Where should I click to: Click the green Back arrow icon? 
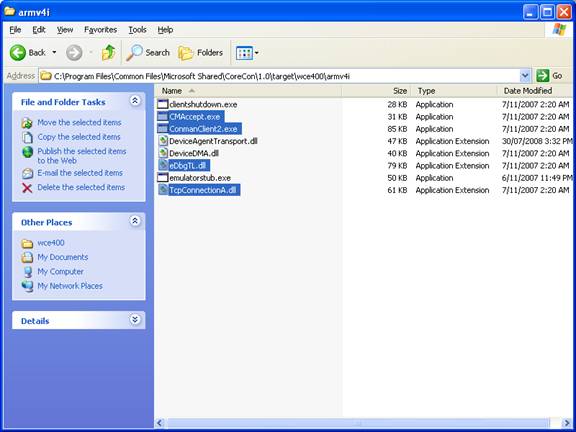point(18,53)
